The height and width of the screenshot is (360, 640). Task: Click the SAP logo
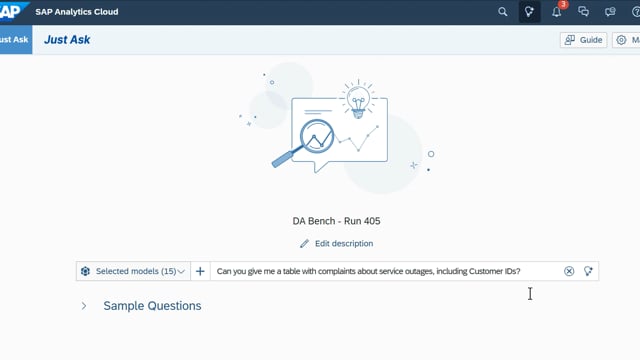click(x=13, y=11)
